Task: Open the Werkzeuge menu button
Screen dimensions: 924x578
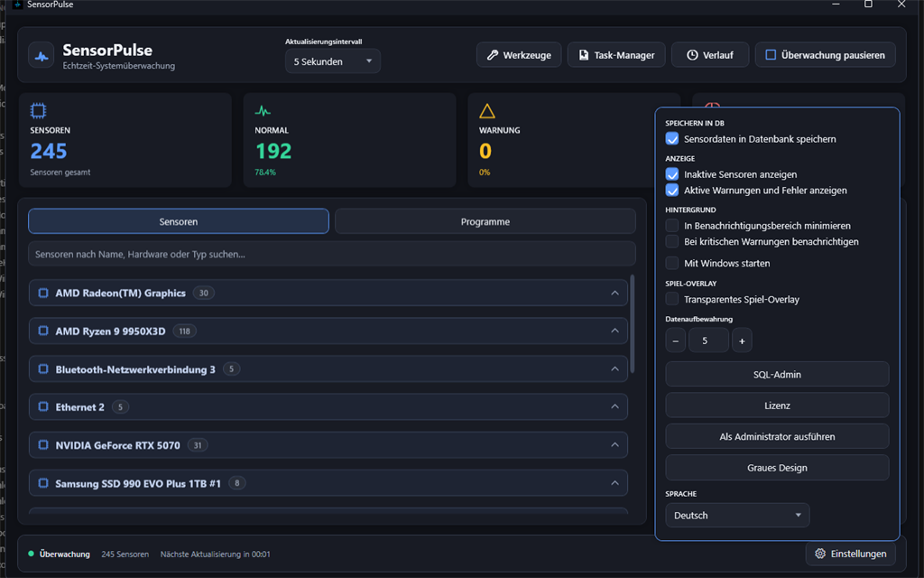Action: coord(519,55)
